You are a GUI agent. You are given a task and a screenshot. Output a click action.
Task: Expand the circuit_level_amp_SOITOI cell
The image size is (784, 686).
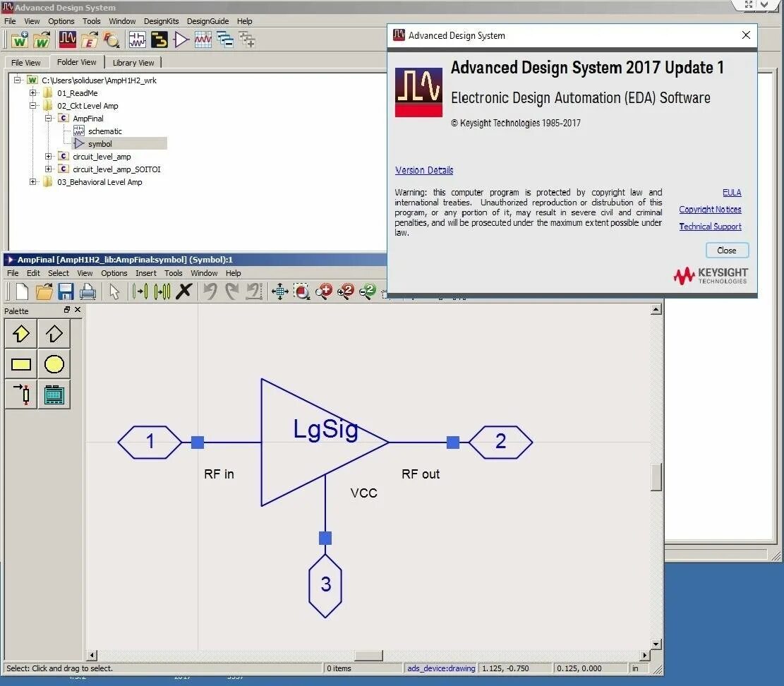tap(49, 169)
